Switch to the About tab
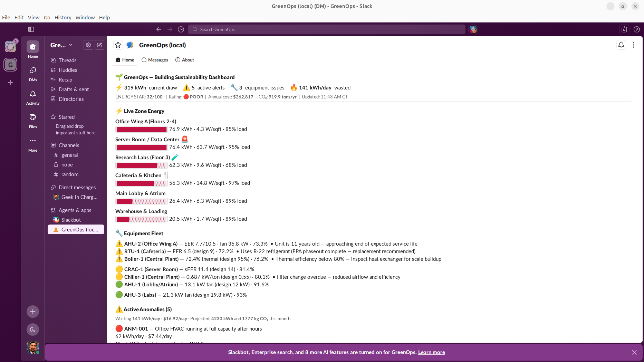 click(x=185, y=60)
